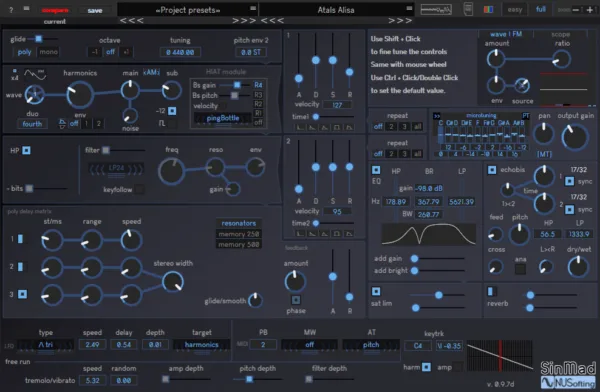Click next arrows for Project presets bank

pyautogui.click(x=244, y=21)
